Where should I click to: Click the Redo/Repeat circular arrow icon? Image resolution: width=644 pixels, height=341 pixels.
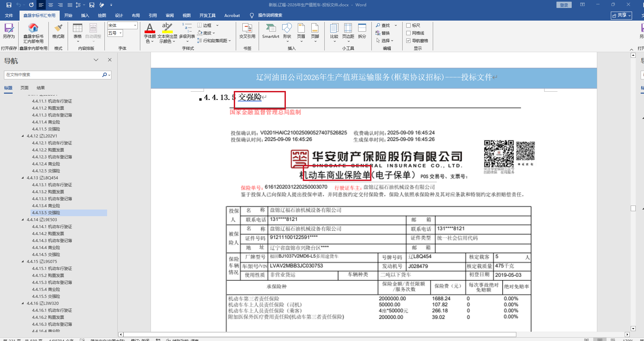click(x=31, y=5)
